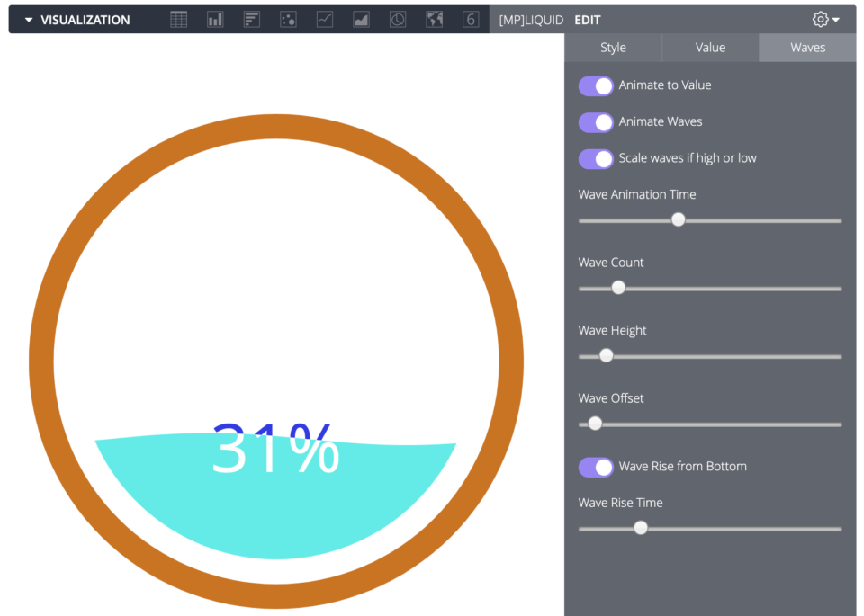Click the EDIT label for [MP]LIQUID

tap(587, 19)
